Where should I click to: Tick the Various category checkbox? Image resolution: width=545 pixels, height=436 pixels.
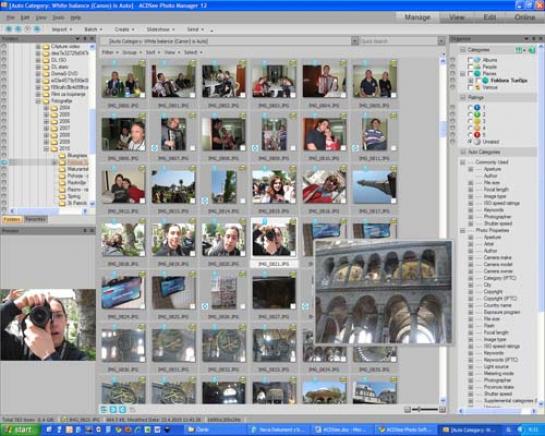(471, 87)
